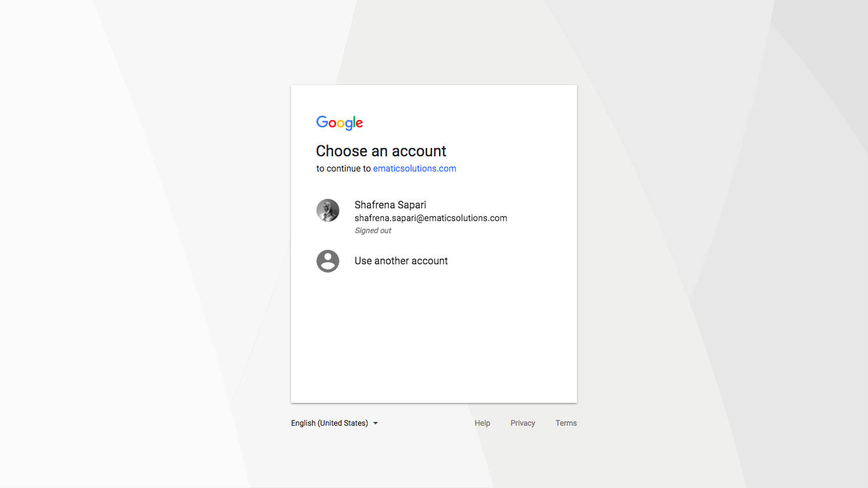Click the shafrena.sapari@ematicsolutions.com email address

pyautogui.click(x=431, y=218)
